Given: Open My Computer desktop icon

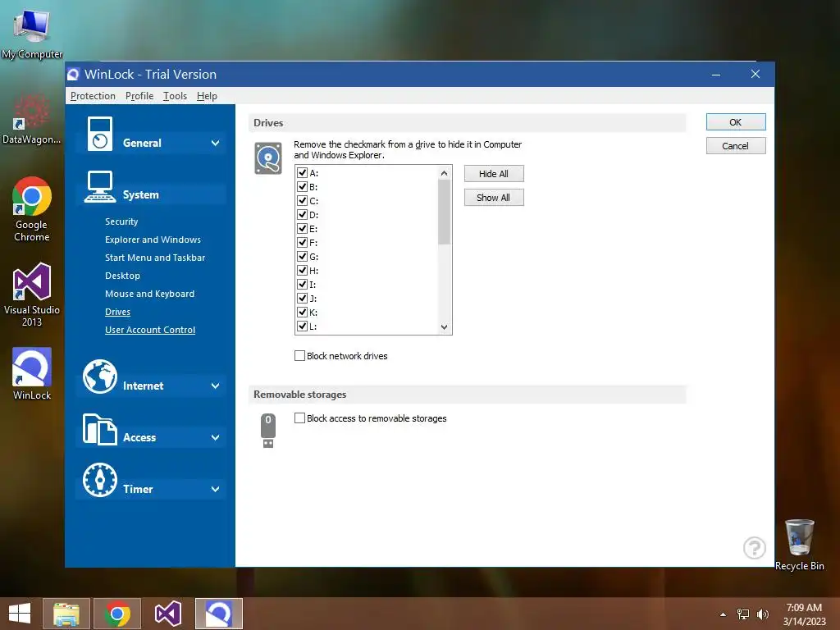Looking at the screenshot, I should [32, 33].
